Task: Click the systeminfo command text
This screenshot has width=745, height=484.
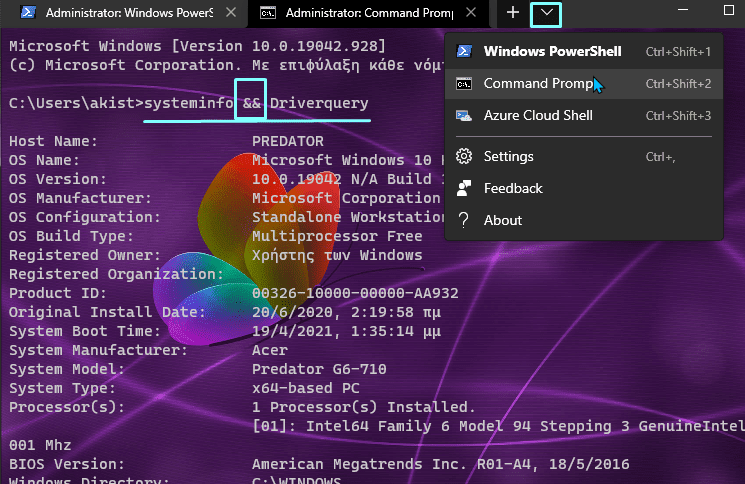Action: [189, 103]
